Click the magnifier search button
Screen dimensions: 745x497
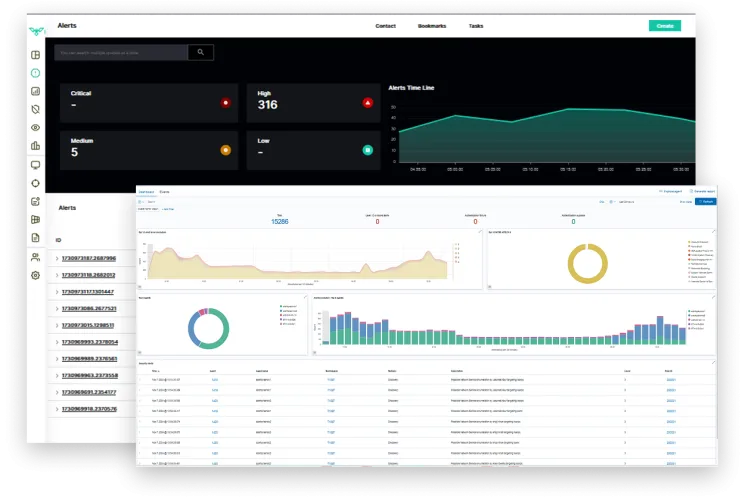[200, 52]
